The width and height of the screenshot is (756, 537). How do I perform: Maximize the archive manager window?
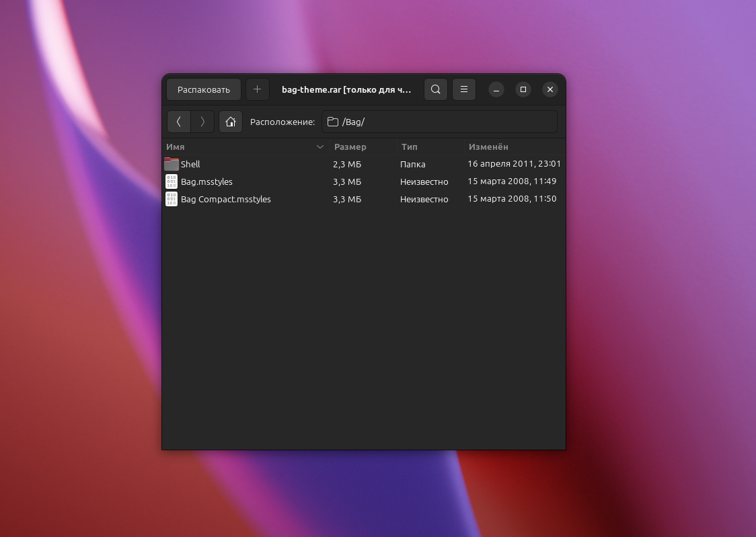[x=523, y=89]
